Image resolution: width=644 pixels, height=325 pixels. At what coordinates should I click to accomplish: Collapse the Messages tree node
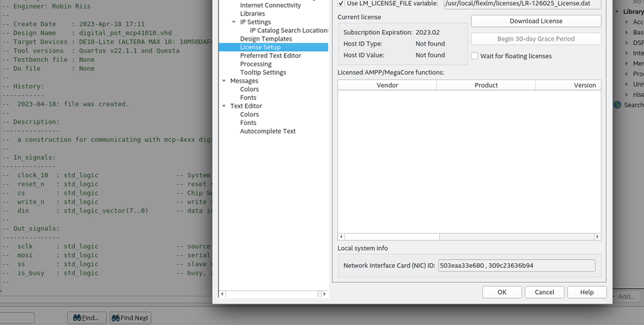click(x=224, y=81)
